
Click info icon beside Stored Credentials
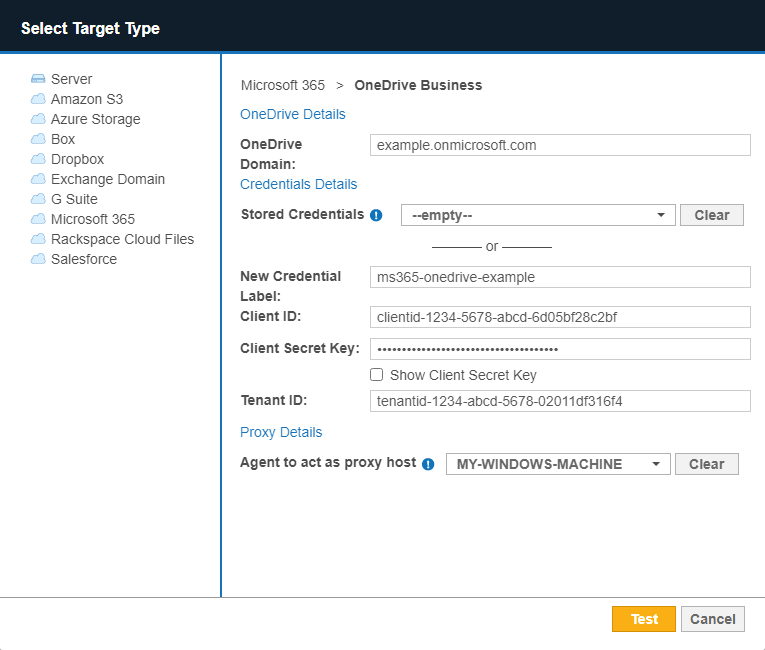tap(376, 215)
